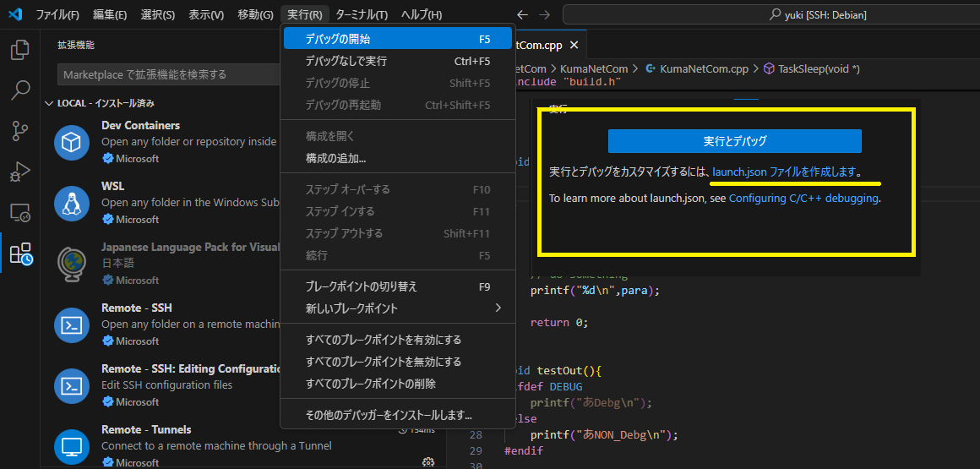The height and width of the screenshot is (469, 980).
Task: Choose すべてのブレークポイントを無効にする
Action: [398, 362]
